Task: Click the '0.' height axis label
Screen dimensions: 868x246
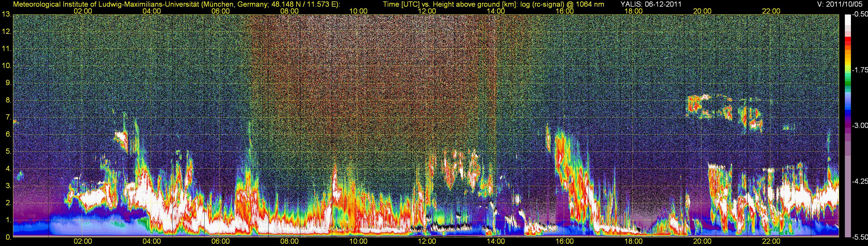Action: click(x=8, y=238)
